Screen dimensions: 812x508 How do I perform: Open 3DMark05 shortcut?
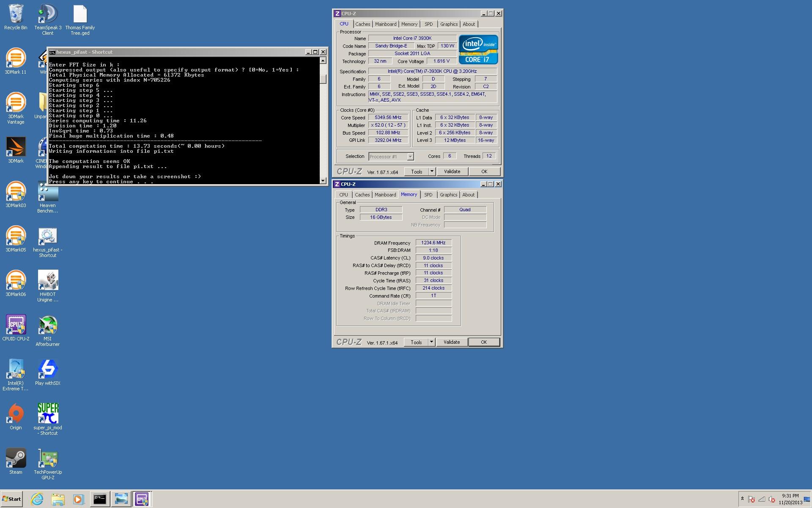tap(16, 240)
